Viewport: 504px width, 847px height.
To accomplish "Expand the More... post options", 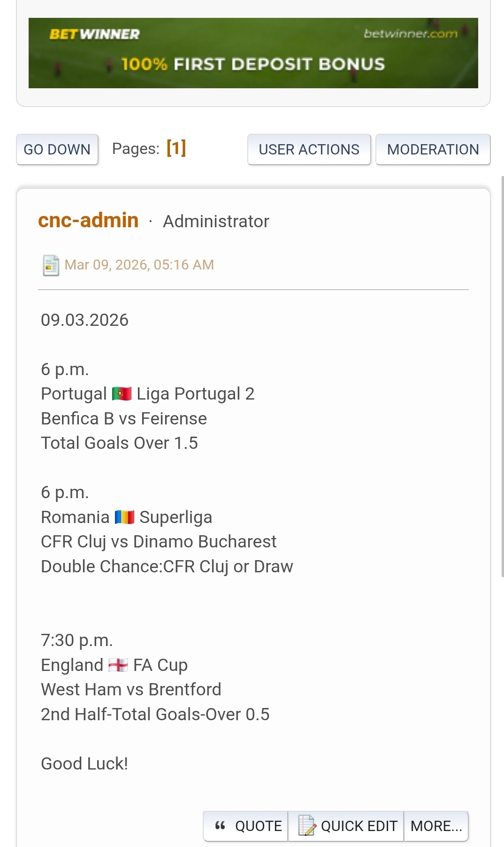I will coord(436,826).
